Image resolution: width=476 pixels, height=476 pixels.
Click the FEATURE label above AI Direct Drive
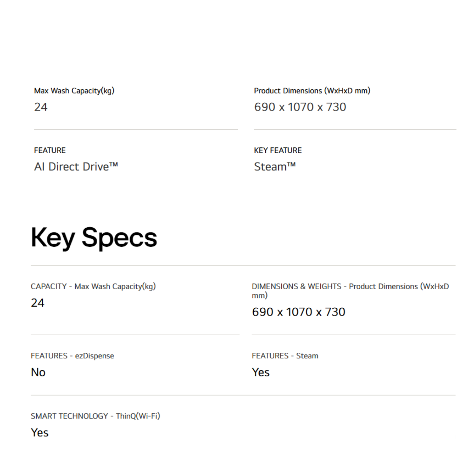coord(50,150)
